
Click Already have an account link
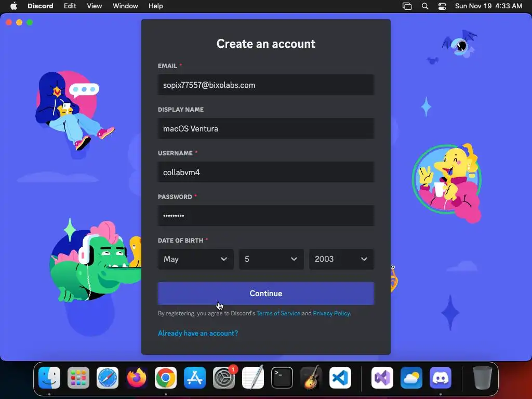pos(198,333)
